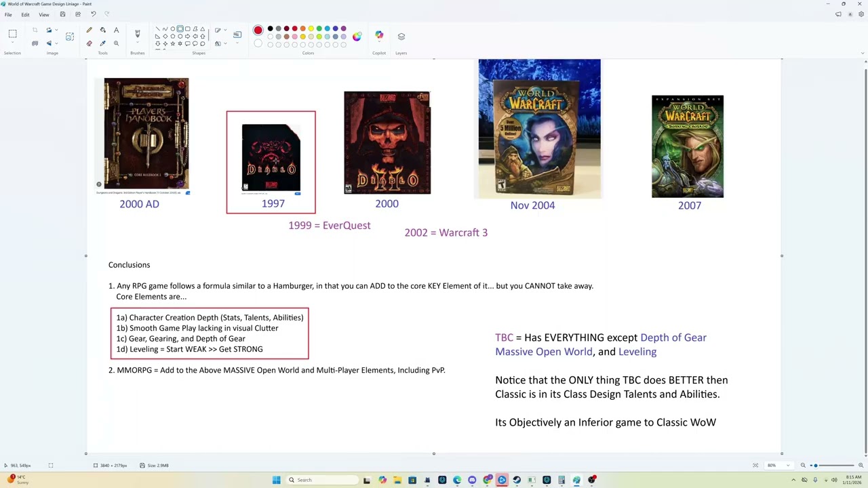Select the Eraser tool

(x=89, y=43)
